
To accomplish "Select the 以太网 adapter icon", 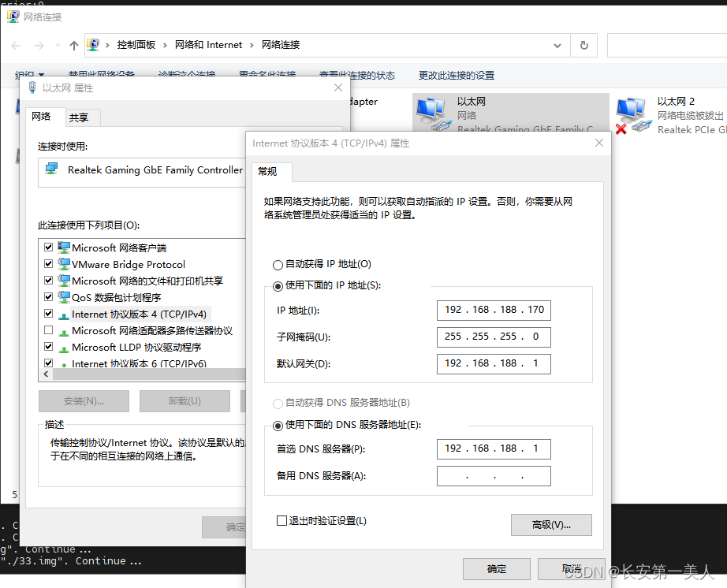I will pyautogui.click(x=433, y=114).
